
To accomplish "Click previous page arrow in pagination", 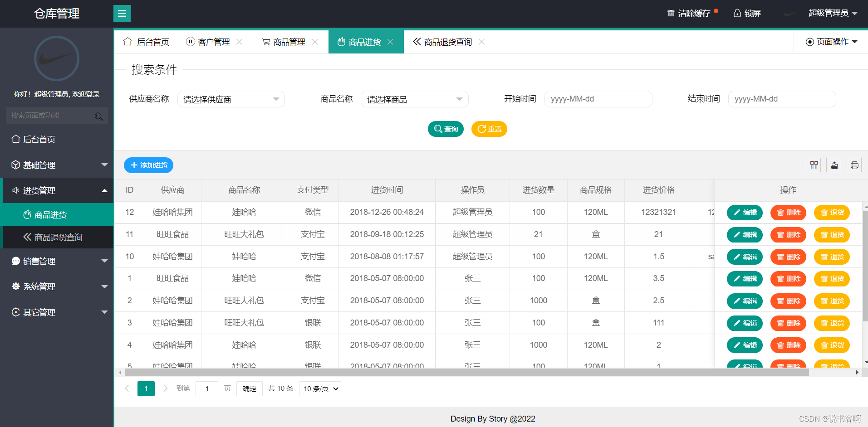I will (127, 388).
